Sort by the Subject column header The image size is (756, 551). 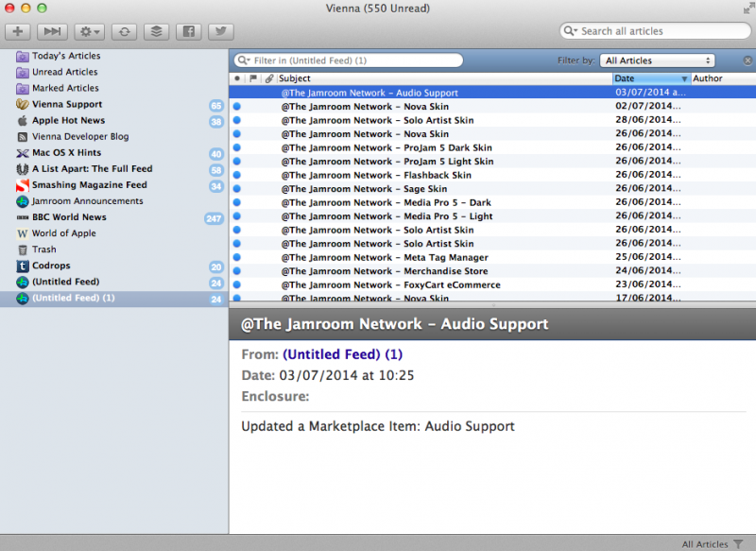pos(435,78)
